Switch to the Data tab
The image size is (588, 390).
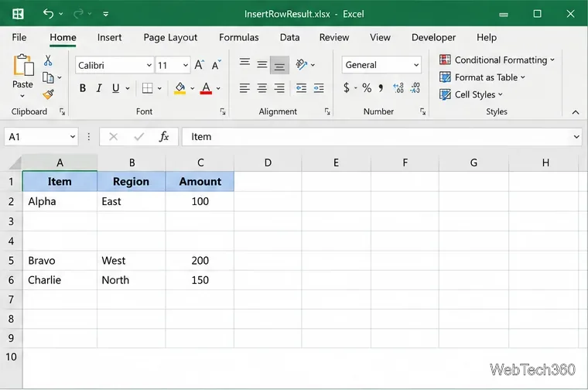tap(289, 37)
